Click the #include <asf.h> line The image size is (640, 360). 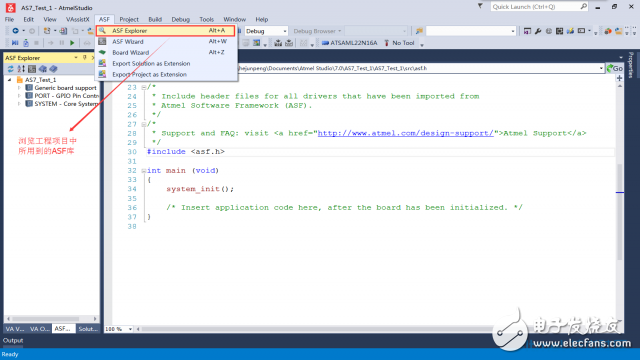click(186, 151)
